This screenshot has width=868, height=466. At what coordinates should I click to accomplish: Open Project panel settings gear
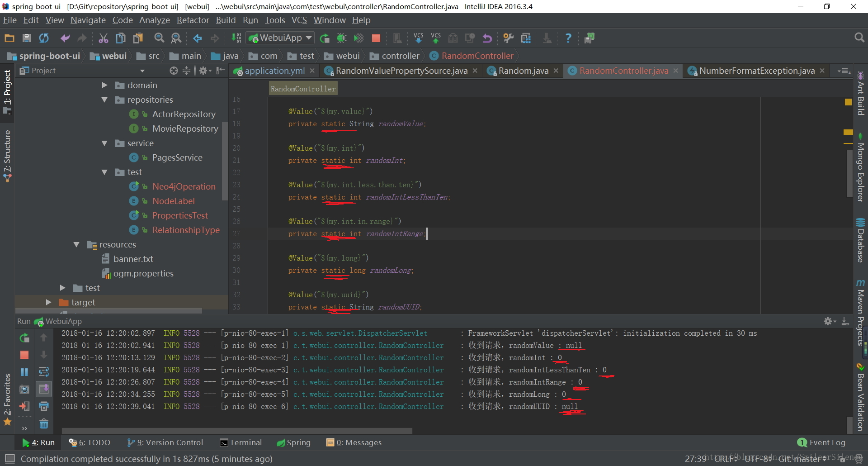coord(205,71)
